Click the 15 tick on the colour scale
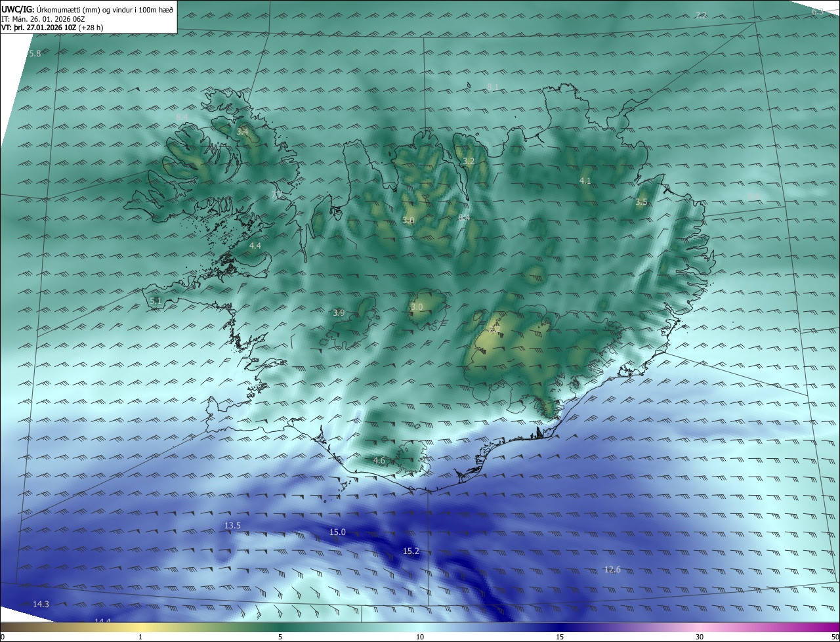 (560, 637)
